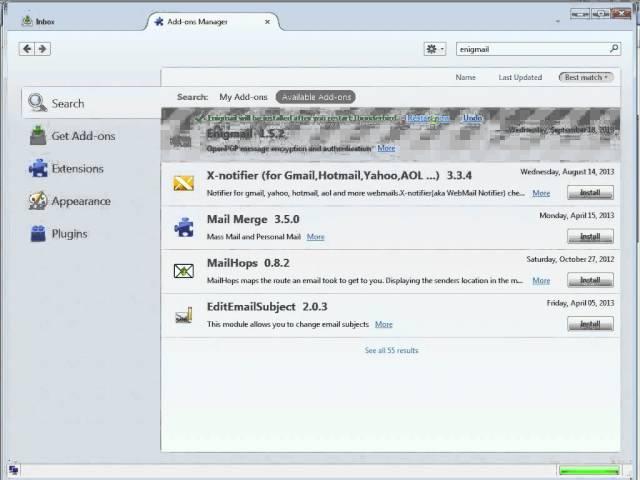The width and height of the screenshot is (640, 480).
Task: Select the Mail Merge 3.5.0 title
Action: tap(253, 219)
